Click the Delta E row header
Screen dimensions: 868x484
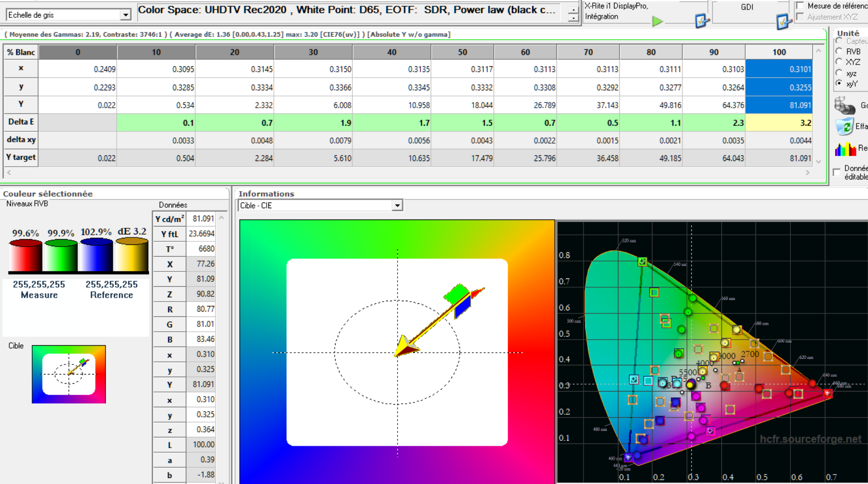coord(21,122)
